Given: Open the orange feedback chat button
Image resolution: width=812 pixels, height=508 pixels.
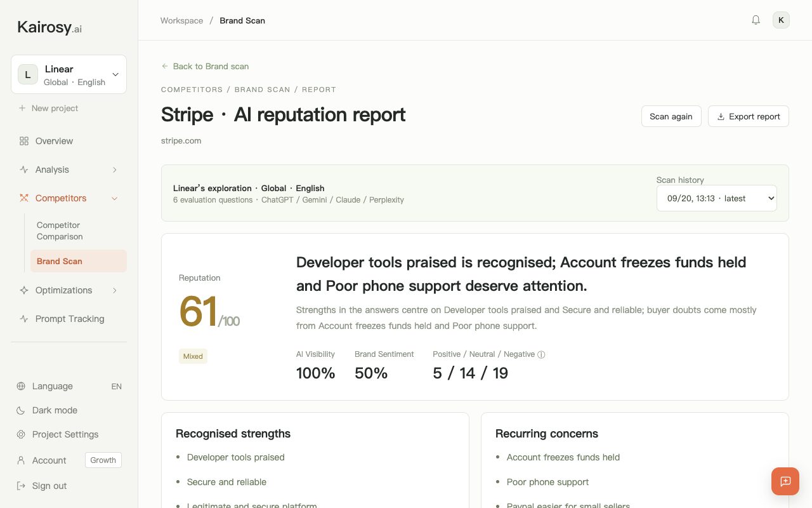Looking at the screenshot, I should (x=785, y=481).
